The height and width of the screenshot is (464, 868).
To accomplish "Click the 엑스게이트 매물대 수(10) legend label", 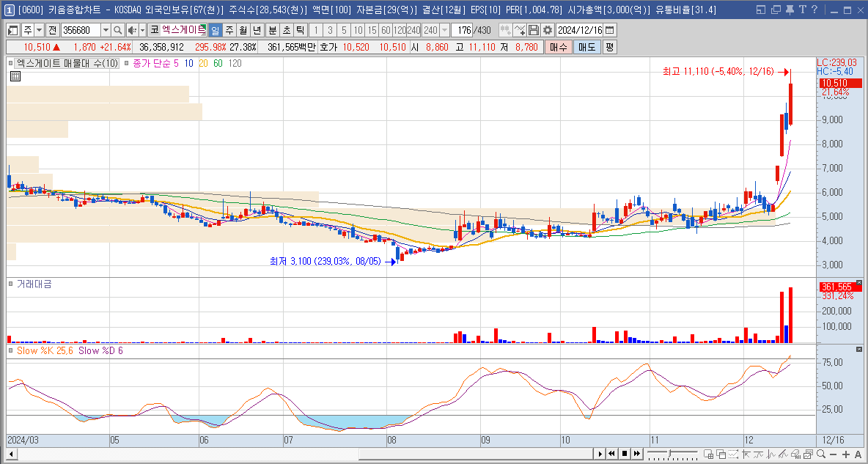I will click(x=67, y=64).
